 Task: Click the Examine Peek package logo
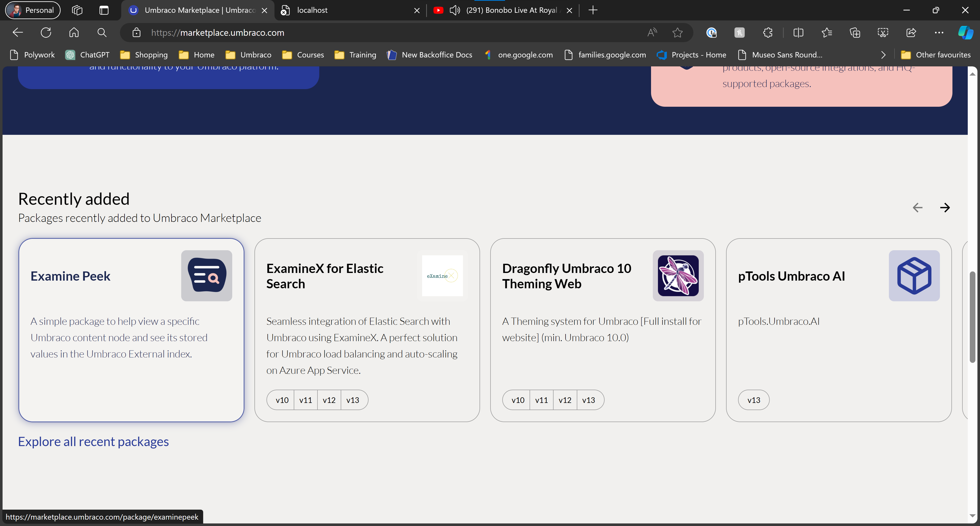coord(206,276)
